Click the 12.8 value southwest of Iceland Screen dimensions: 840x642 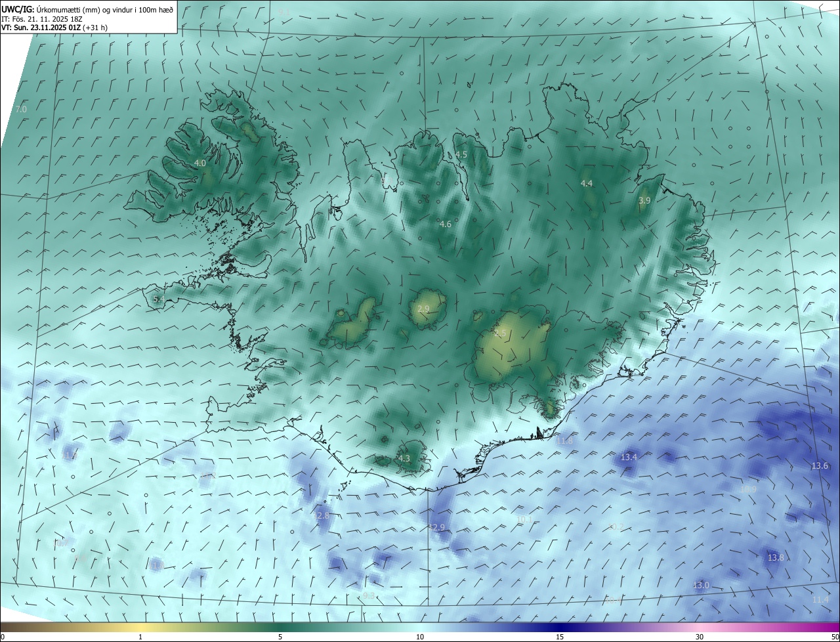[321, 516]
